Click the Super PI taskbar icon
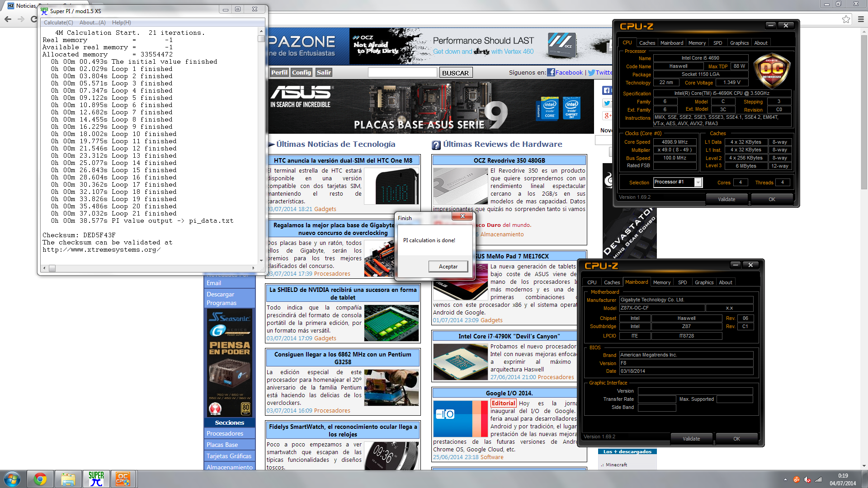This screenshot has height=488, width=868. (96, 479)
